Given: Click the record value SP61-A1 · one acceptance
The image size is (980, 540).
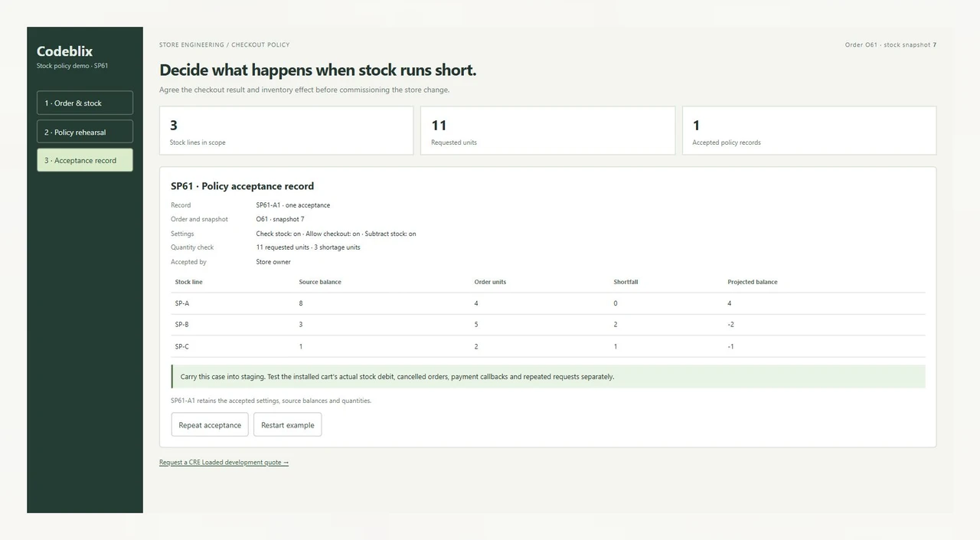Looking at the screenshot, I should pos(293,205).
